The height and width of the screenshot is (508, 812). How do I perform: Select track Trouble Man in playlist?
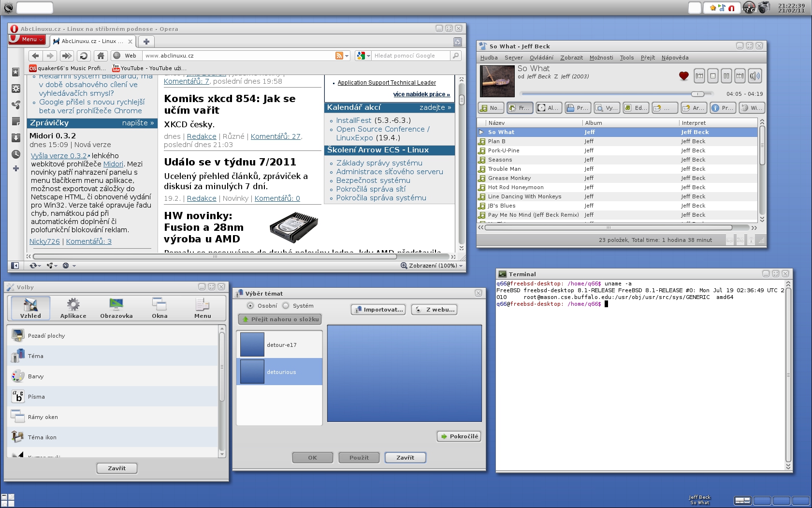[617, 169]
